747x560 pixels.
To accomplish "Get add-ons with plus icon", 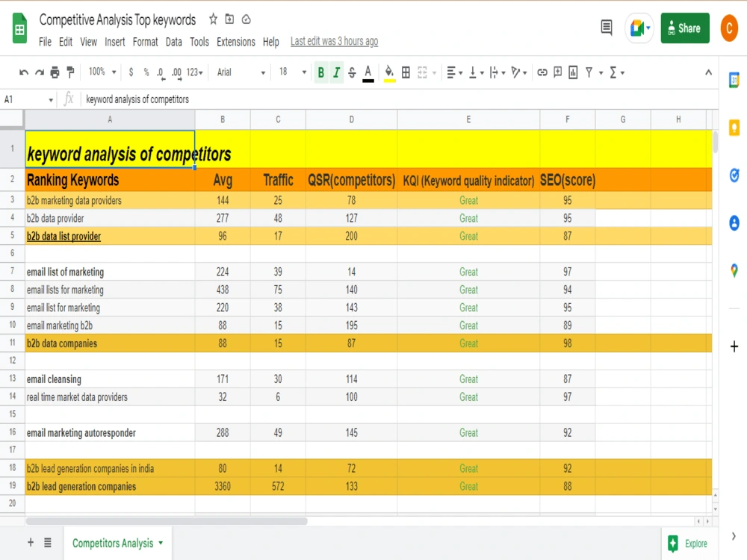I will point(734,346).
